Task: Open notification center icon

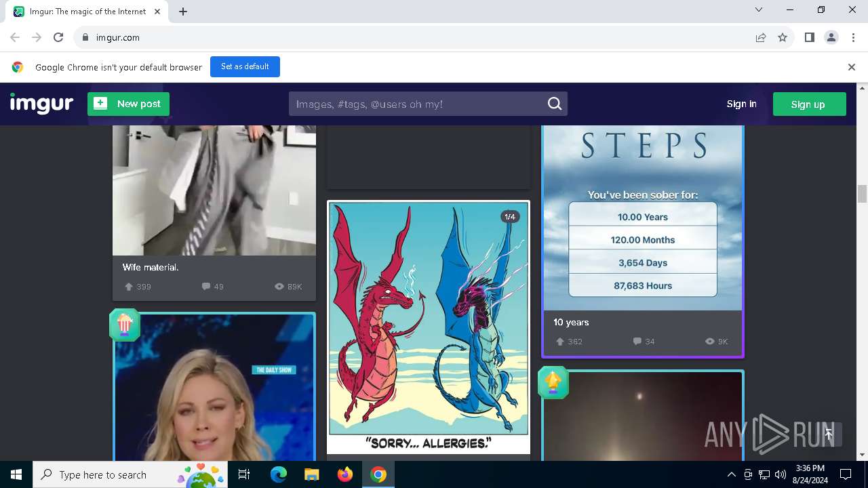Action: (846, 474)
